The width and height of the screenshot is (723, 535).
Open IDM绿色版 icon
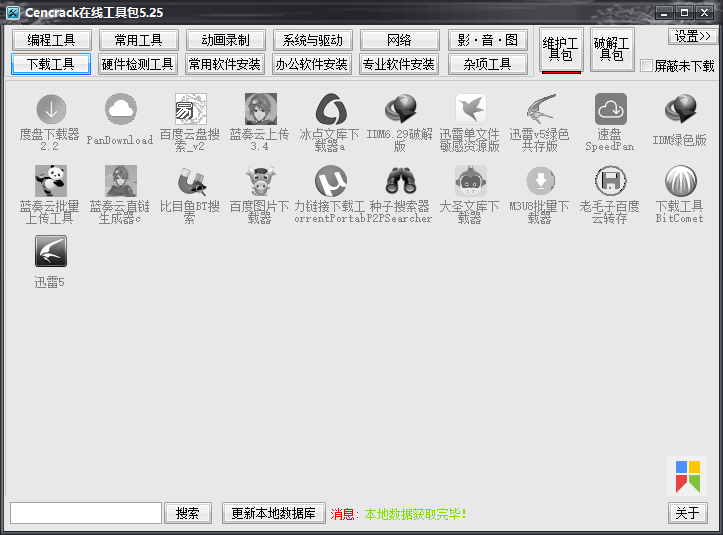point(681,110)
